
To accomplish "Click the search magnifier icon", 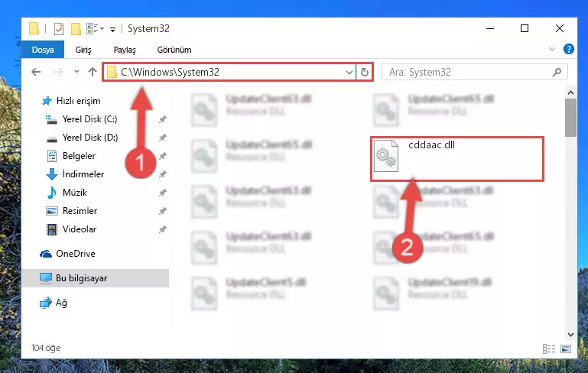I will (557, 72).
